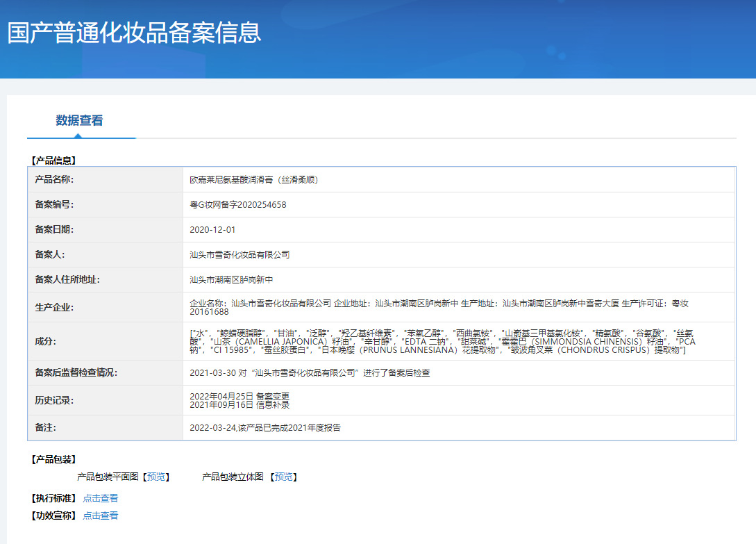Viewport: 756px width, 544px height.
Task: Click the 【产品信息】 section heading
Action: 53,160
